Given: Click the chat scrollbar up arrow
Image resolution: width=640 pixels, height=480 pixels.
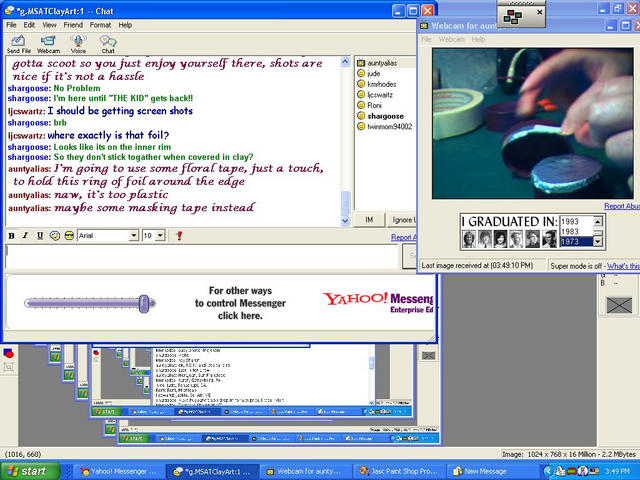Looking at the screenshot, I should tap(345, 62).
